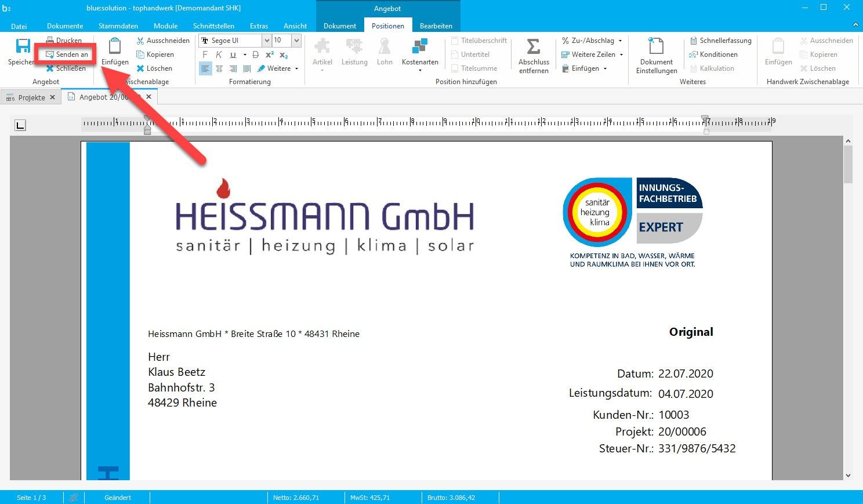Open the Extras tab
863x504 pixels.
[x=259, y=26]
